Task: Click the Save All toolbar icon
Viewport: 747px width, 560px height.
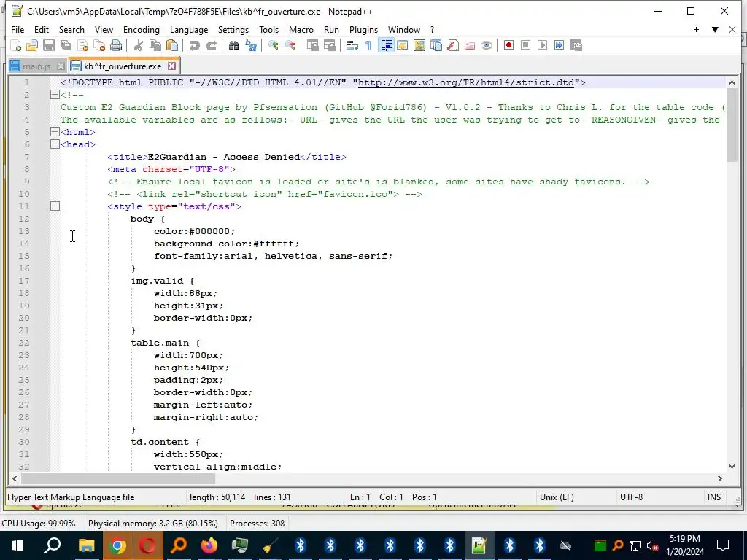Action: point(65,45)
